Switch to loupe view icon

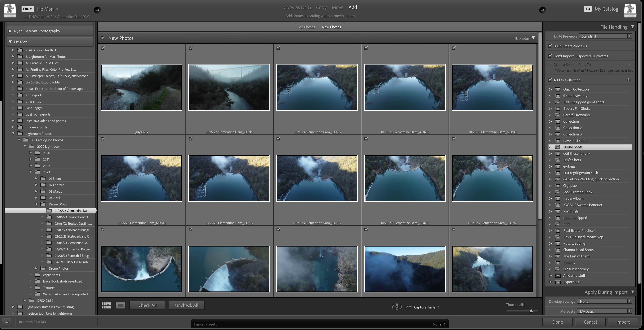coord(121,305)
